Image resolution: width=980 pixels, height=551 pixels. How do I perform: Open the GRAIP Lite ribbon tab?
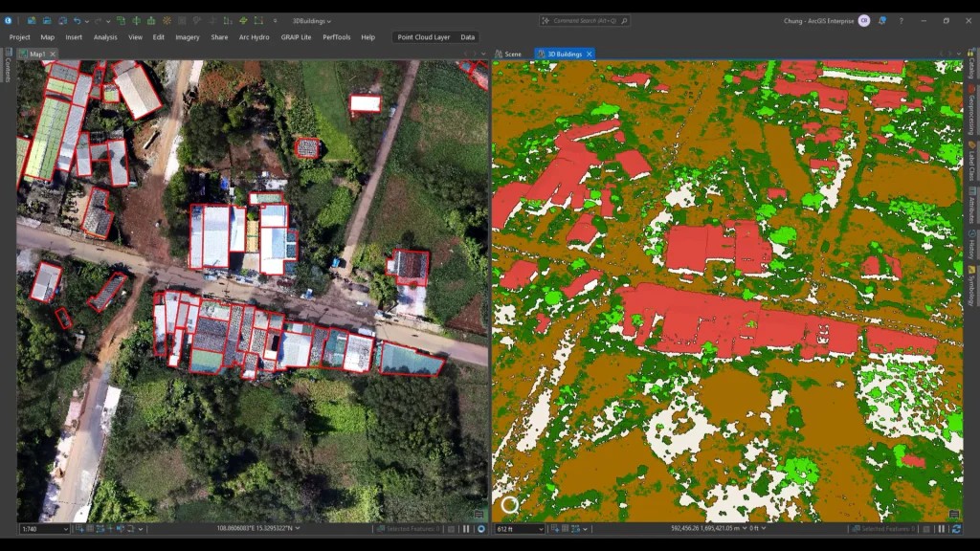pos(296,37)
